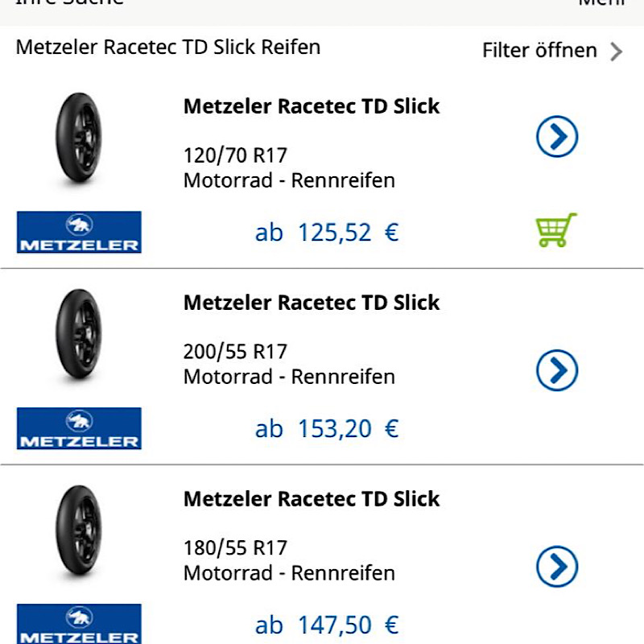Image resolution: width=644 pixels, height=644 pixels.
Task: Open the Racetec TD Slick title above 180/55 R17
Action: pos(312,499)
